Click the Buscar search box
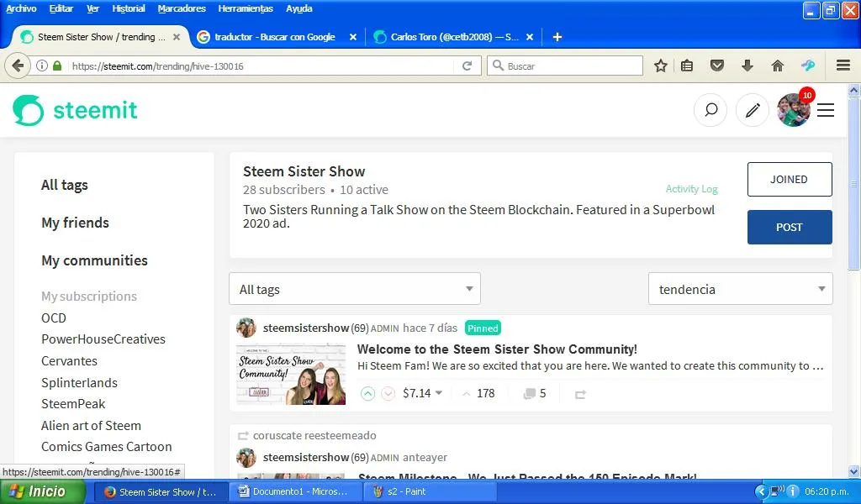861x504 pixels. pos(565,66)
